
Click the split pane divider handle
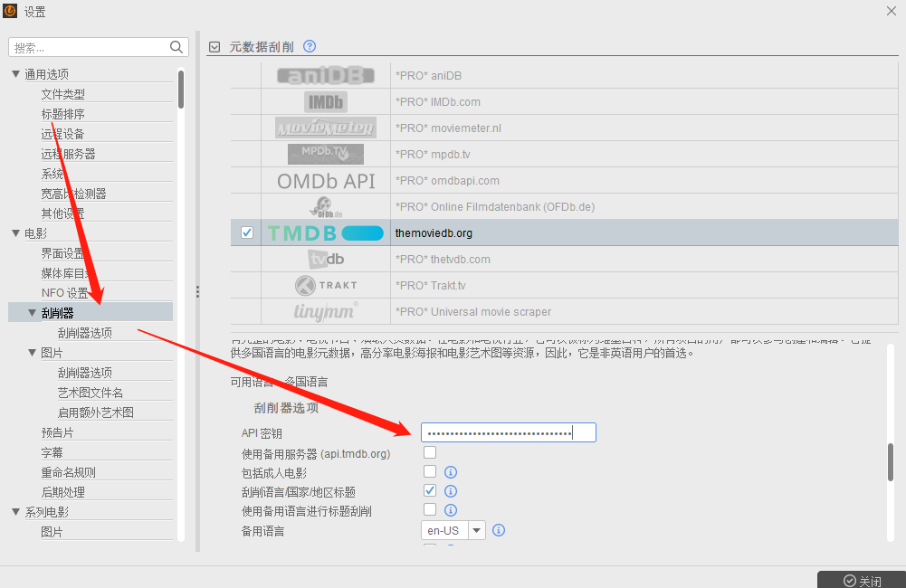click(197, 291)
